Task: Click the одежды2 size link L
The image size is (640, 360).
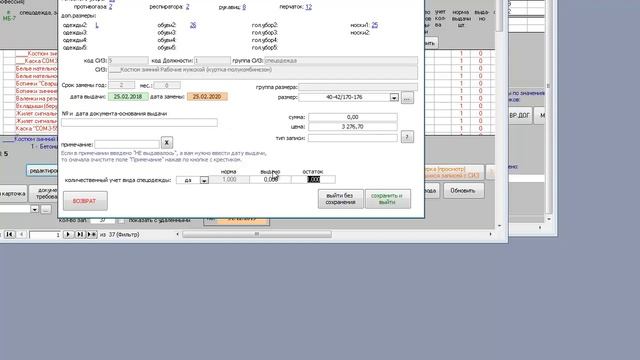Action: point(97,25)
